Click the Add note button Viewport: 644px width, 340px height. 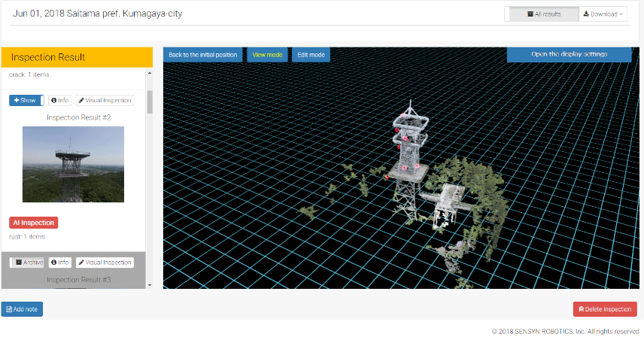[22, 309]
